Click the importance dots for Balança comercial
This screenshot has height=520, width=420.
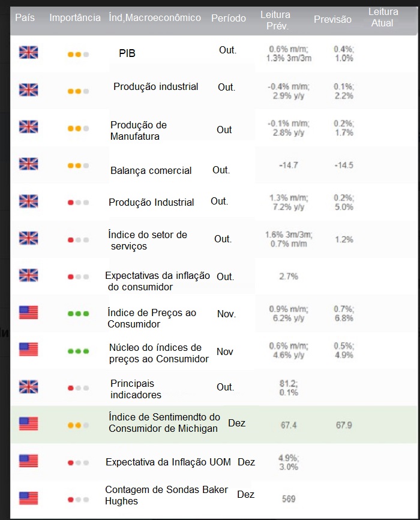pyautogui.click(x=78, y=166)
